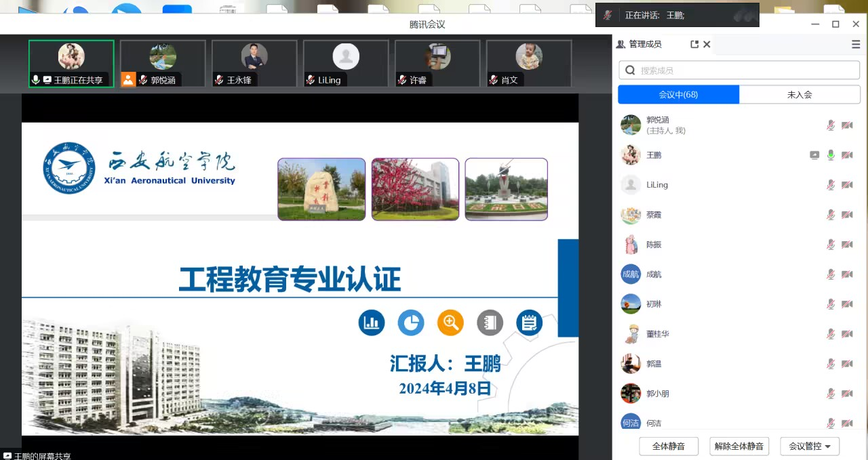868x460 pixels.
Task: Select 王永锋's video thumbnail
Action: point(254,63)
